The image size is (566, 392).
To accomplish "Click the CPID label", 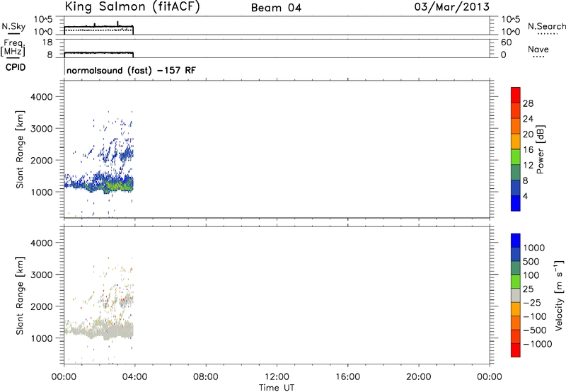I will (16, 67).
